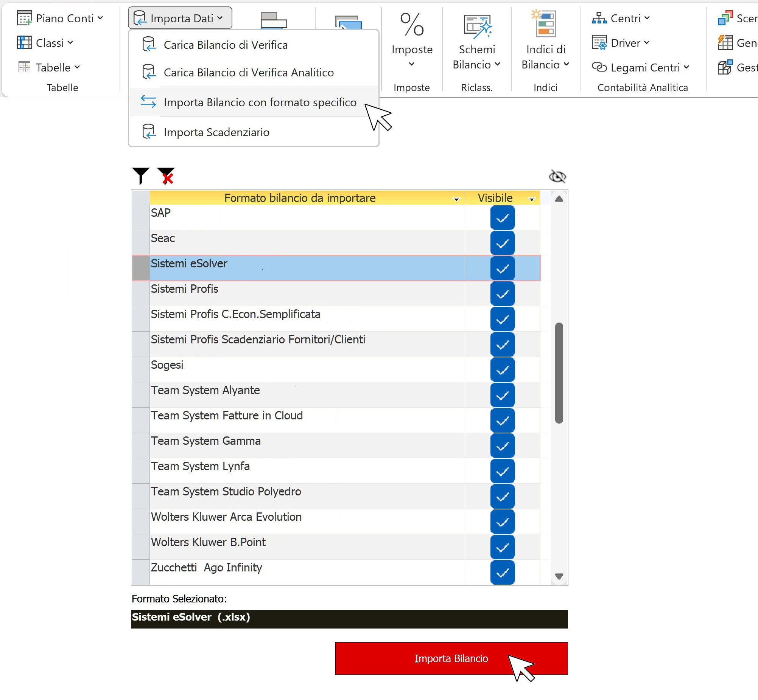Screen dimensions: 758x700
Task: Click the row header of Sistemi eSolver
Action: 141,268
